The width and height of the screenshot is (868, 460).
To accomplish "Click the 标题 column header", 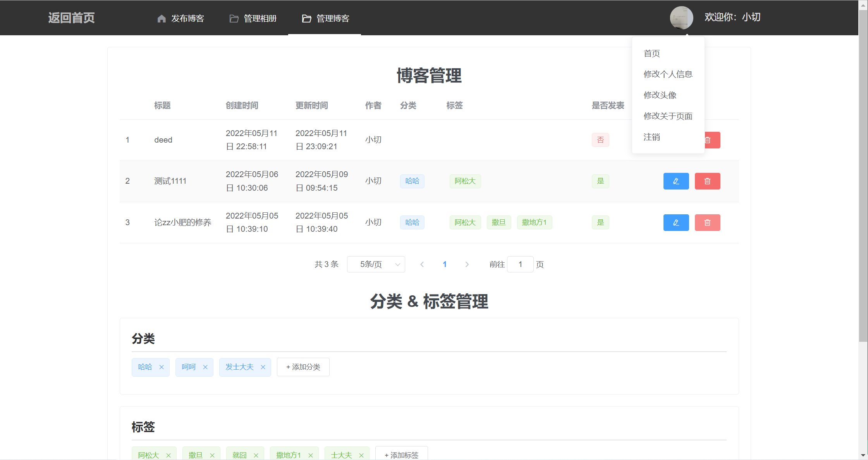I will (162, 105).
